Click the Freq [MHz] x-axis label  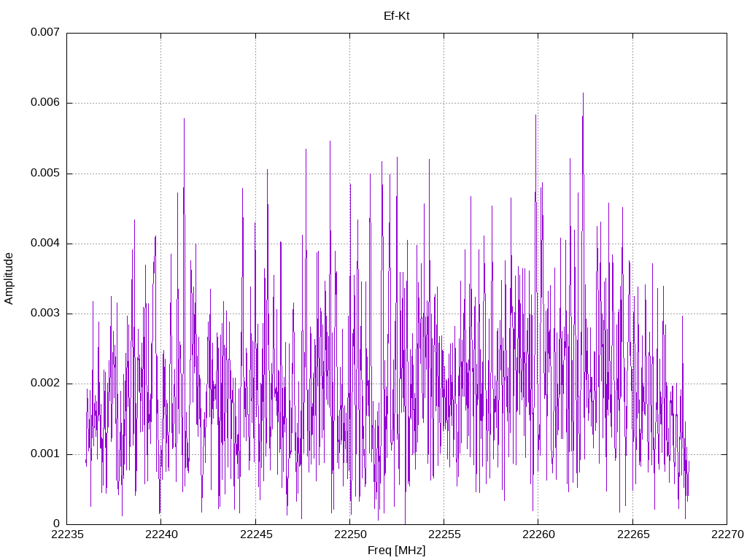[x=396, y=551]
